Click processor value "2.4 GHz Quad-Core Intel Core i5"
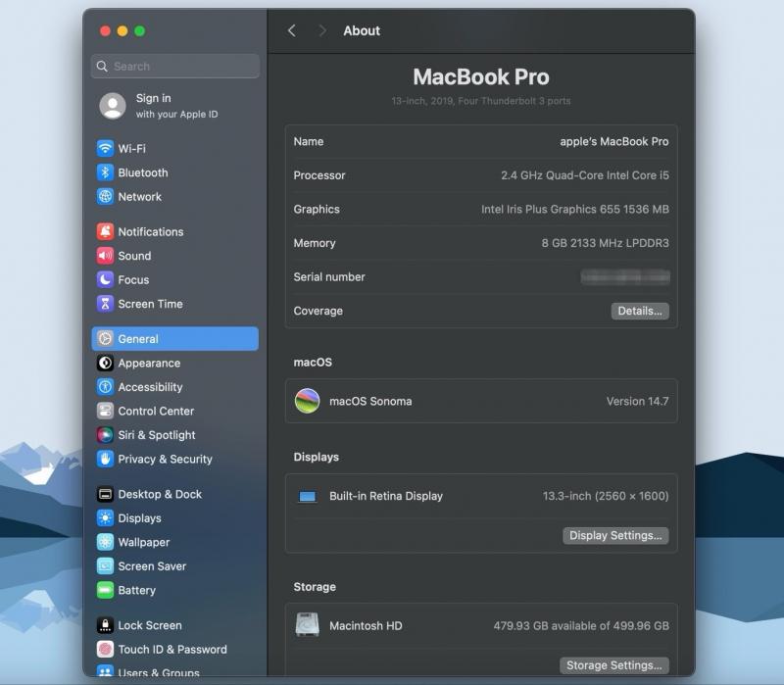This screenshot has height=685, width=784. 584,175
